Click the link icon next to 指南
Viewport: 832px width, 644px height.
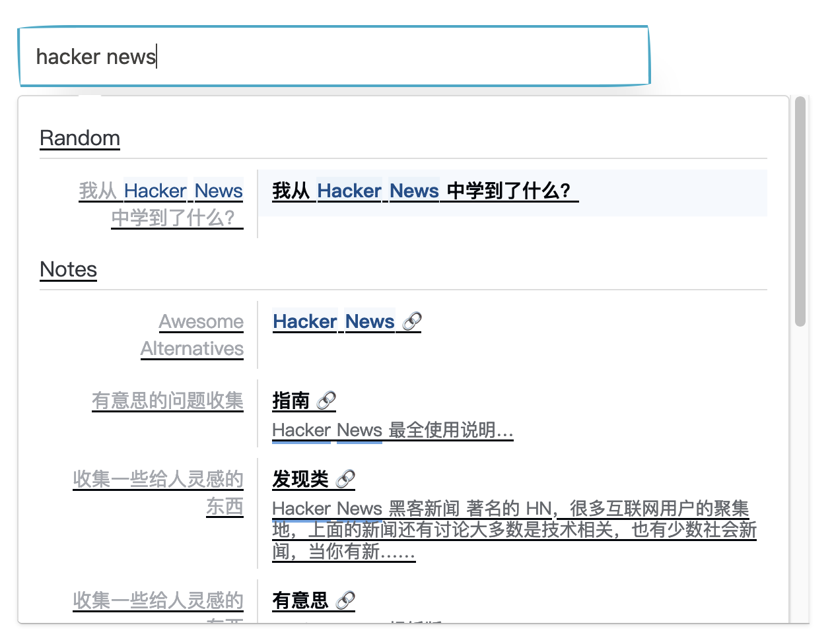(327, 401)
